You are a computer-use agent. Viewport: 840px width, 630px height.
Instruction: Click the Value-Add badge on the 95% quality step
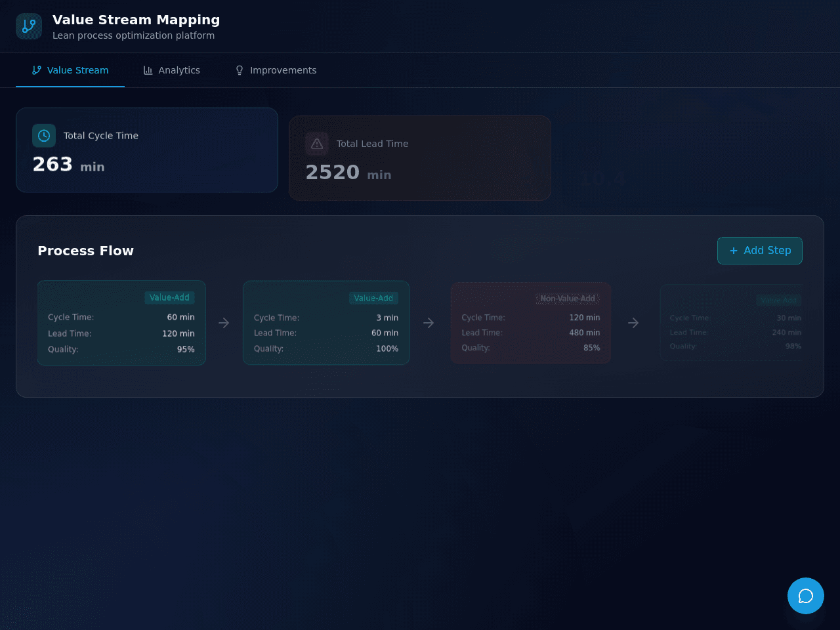169,297
